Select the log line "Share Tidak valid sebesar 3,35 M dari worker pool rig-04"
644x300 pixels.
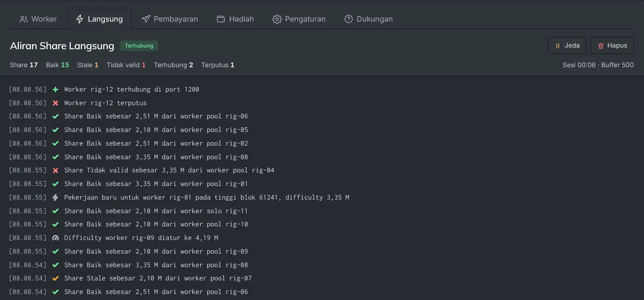point(169,170)
